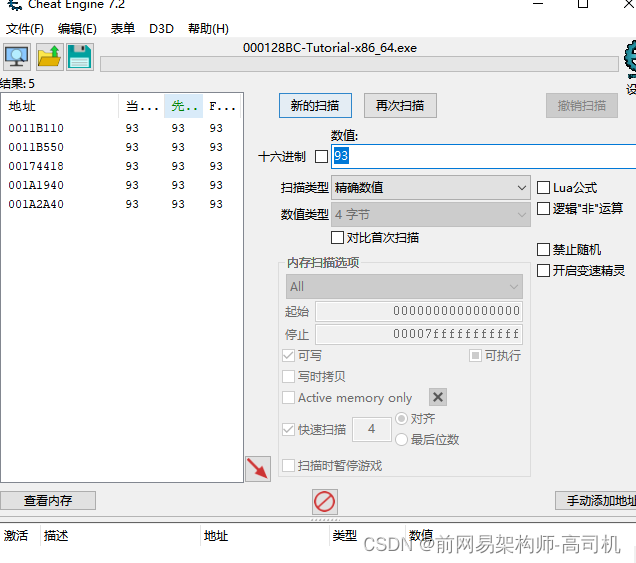Toggle the 可写 writable checkbox
This screenshot has height=563, width=636.
tap(288, 356)
